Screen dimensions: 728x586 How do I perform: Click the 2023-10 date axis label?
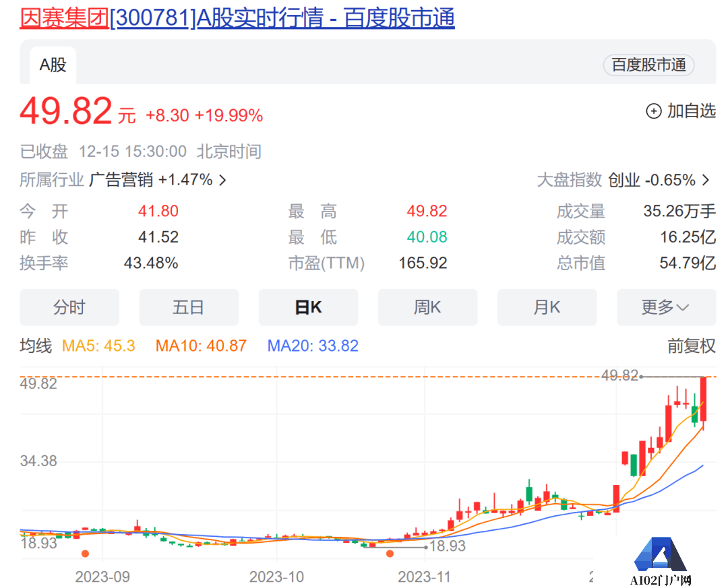[x=277, y=577]
